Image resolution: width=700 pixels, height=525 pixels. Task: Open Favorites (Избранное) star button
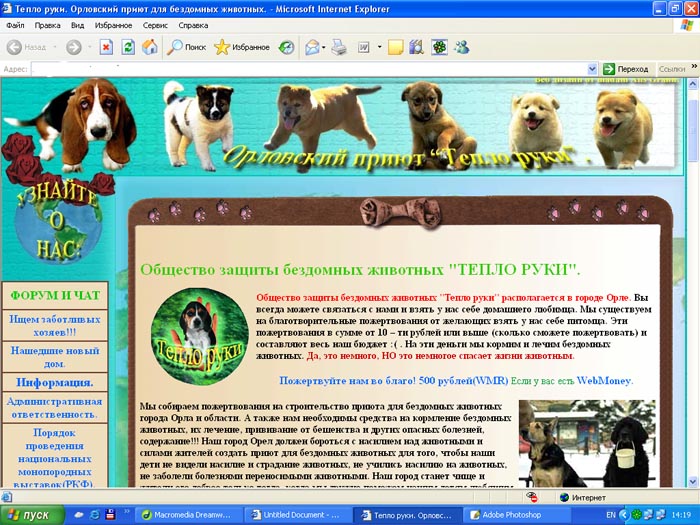(x=242, y=47)
